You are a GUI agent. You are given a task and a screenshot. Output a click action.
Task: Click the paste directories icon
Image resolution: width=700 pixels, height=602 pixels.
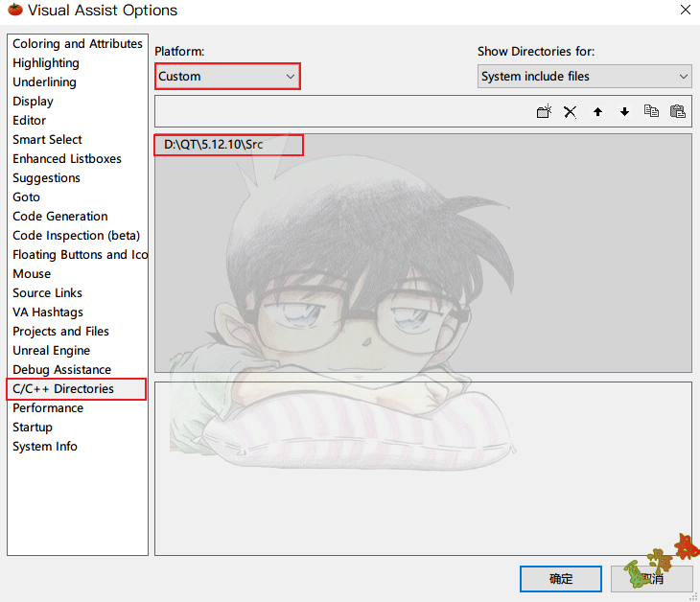[x=678, y=111]
